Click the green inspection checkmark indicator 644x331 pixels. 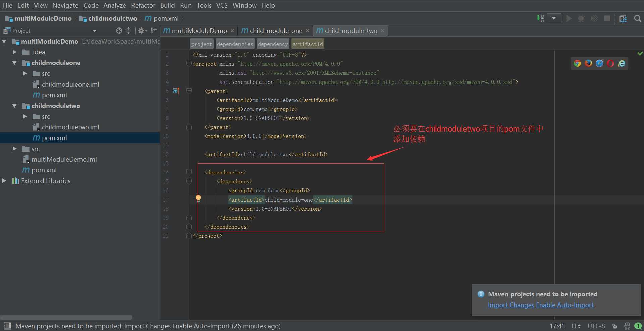(x=640, y=54)
